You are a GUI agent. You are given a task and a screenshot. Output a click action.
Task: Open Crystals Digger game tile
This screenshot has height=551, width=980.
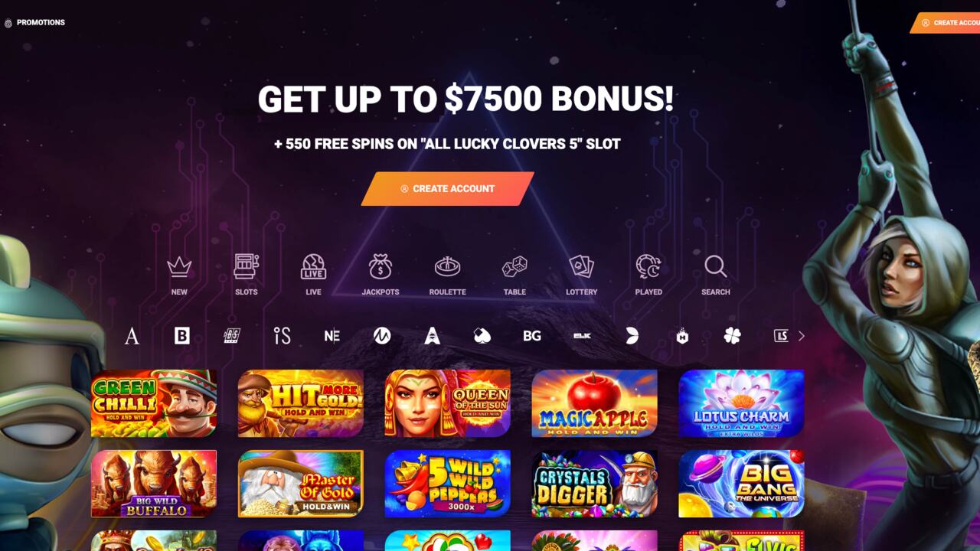pos(595,484)
